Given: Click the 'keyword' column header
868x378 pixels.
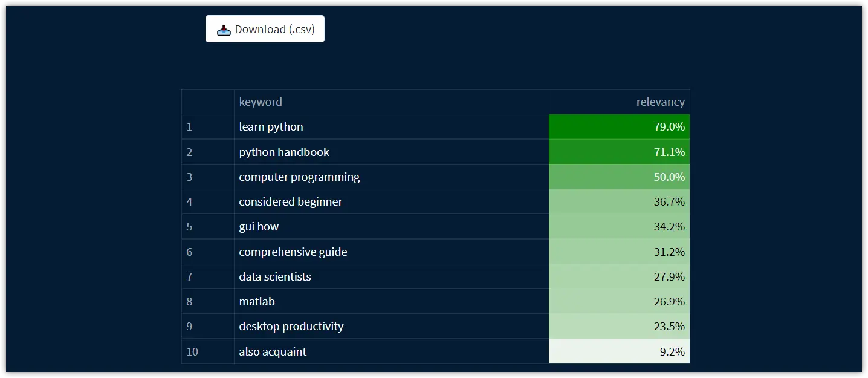Looking at the screenshot, I should click(261, 102).
